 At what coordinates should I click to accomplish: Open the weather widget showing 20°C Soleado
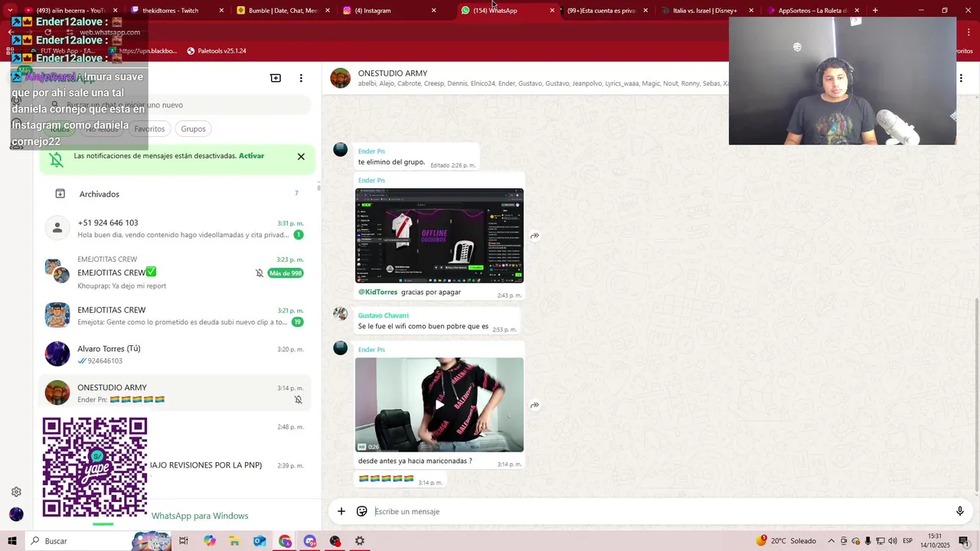click(x=786, y=541)
